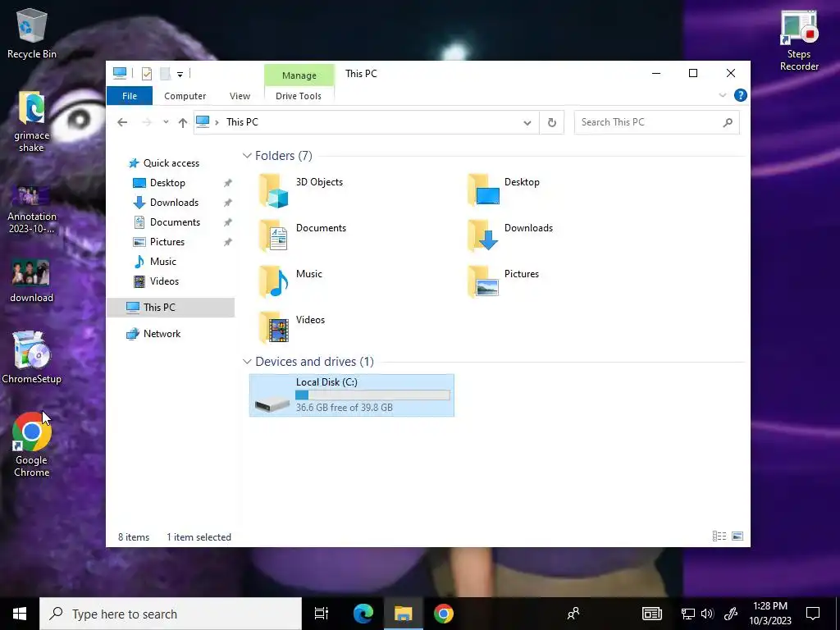Click the search magnifier icon in Explorer

pos(728,123)
